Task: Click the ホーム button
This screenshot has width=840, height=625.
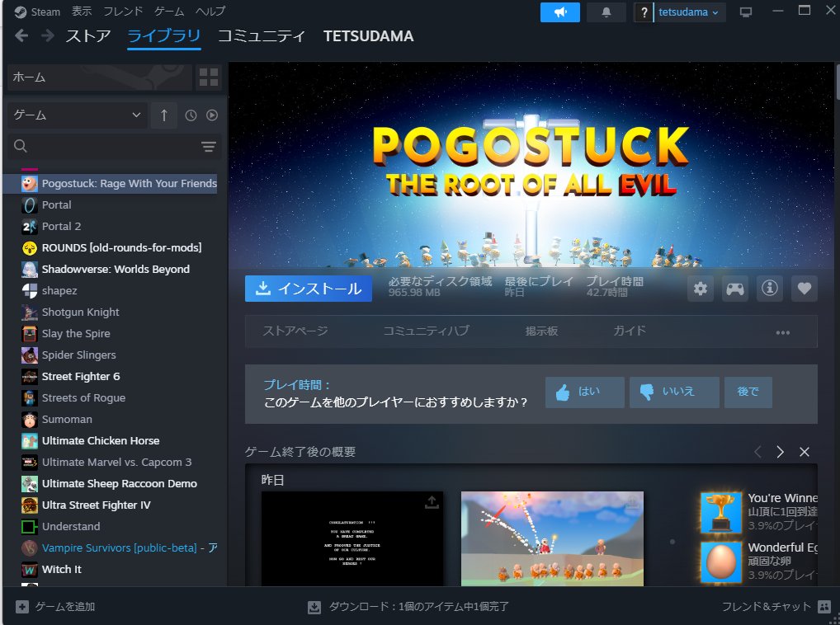Action: coord(100,77)
